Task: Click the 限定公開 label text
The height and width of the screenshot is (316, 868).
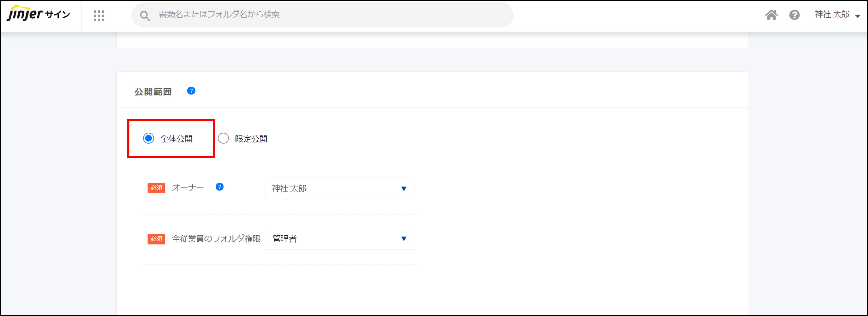Action: tap(251, 139)
